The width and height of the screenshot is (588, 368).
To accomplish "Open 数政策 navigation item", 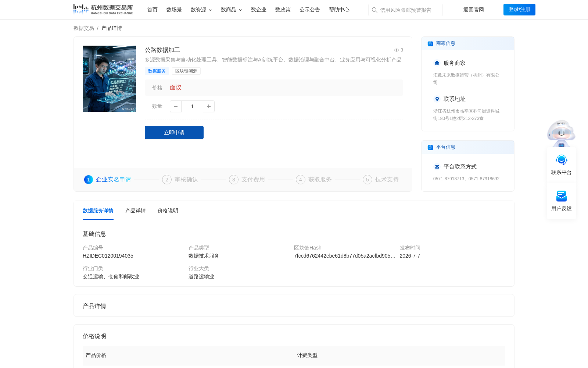I will click(x=283, y=10).
